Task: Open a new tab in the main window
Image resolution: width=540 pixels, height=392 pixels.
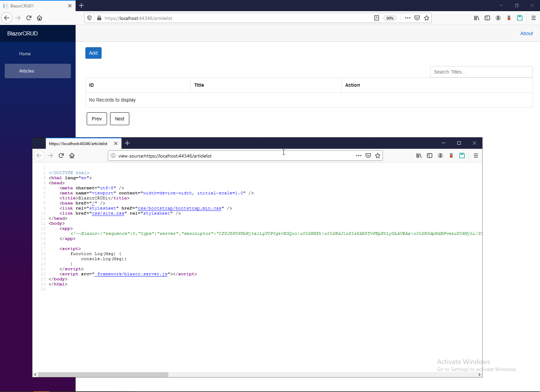Action: [x=81, y=5]
